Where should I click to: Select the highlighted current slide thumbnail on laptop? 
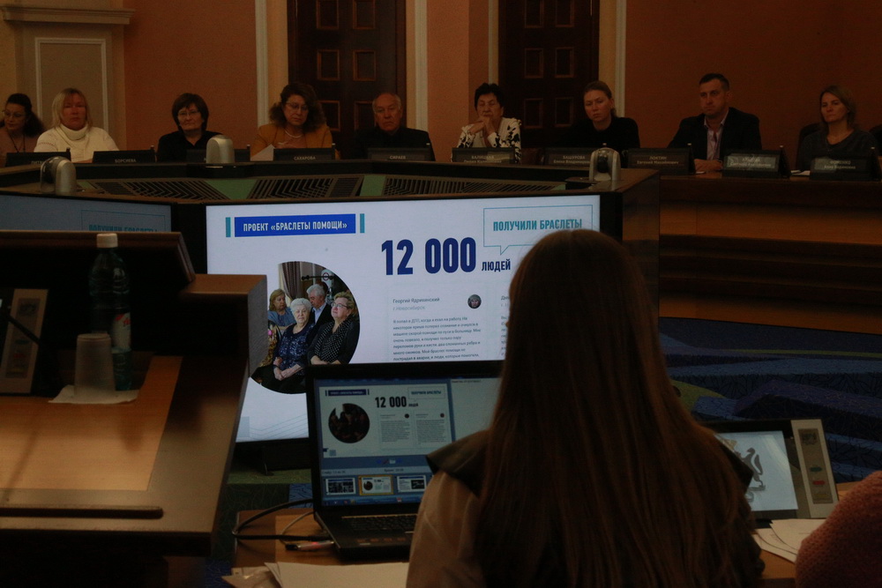click(377, 485)
